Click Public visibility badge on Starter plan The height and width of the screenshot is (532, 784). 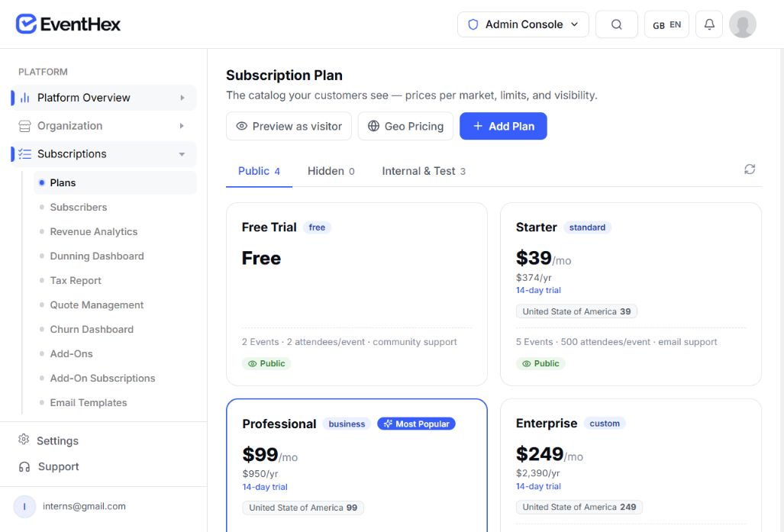(x=540, y=363)
